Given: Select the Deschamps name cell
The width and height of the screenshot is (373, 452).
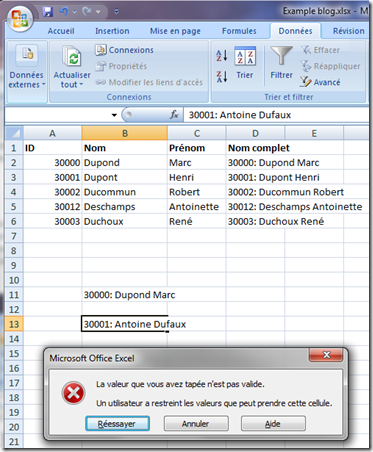Looking at the screenshot, I should click(125, 207).
